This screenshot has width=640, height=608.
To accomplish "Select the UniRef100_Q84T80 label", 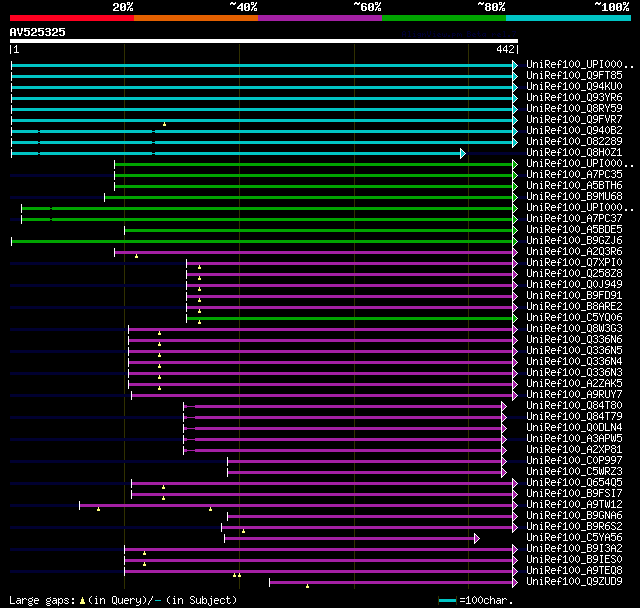I will click(574, 406).
